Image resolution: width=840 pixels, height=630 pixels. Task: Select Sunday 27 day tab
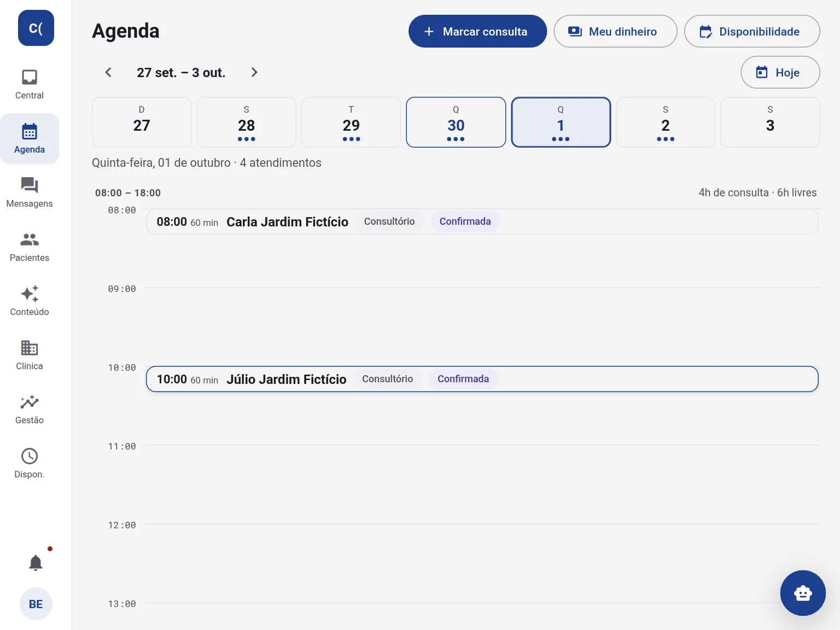(142, 122)
